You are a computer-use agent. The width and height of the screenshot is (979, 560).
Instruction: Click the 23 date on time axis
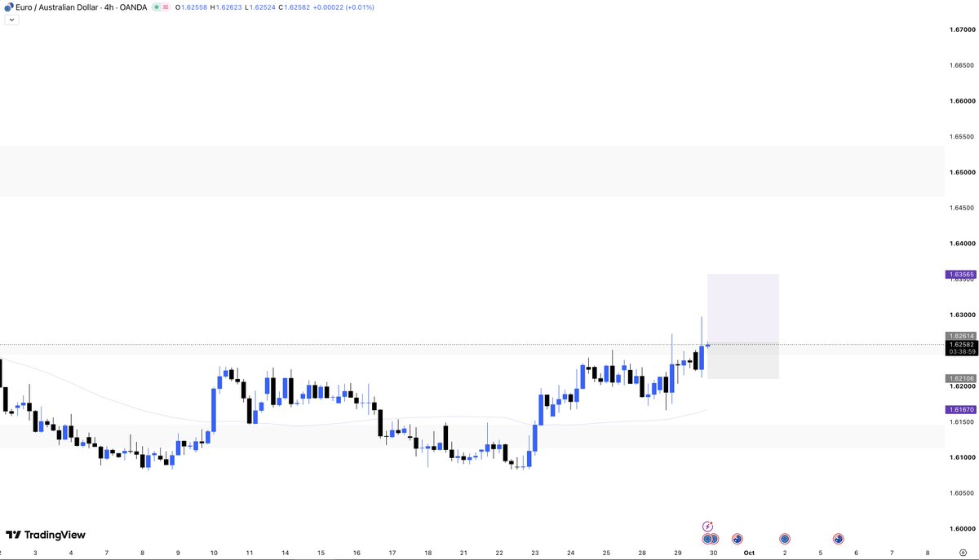(535, 553)
